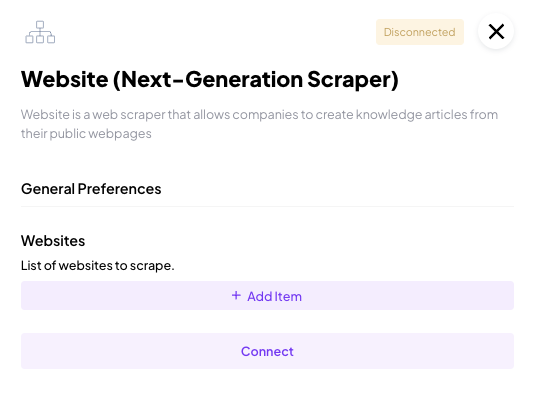Click the yellow status pill reading Disconnected
The width and height of the screenshot is (535, 397).
420,32
